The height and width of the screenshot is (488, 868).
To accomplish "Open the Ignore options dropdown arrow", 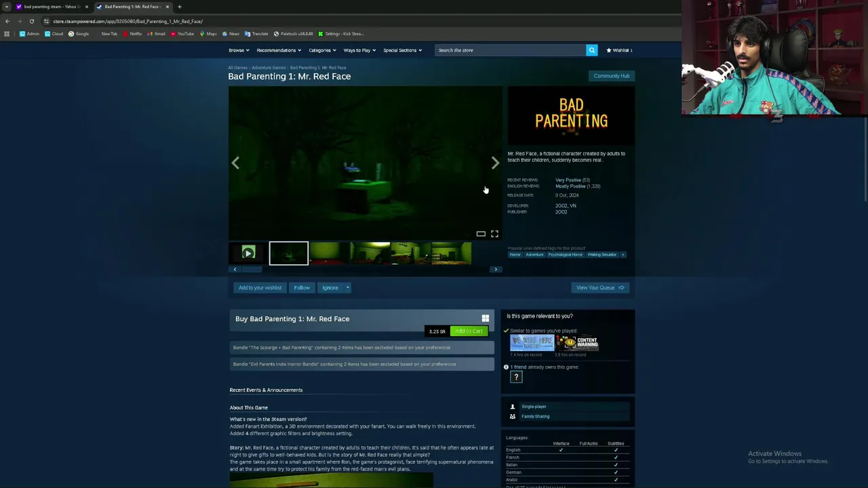I will [347, 287].
